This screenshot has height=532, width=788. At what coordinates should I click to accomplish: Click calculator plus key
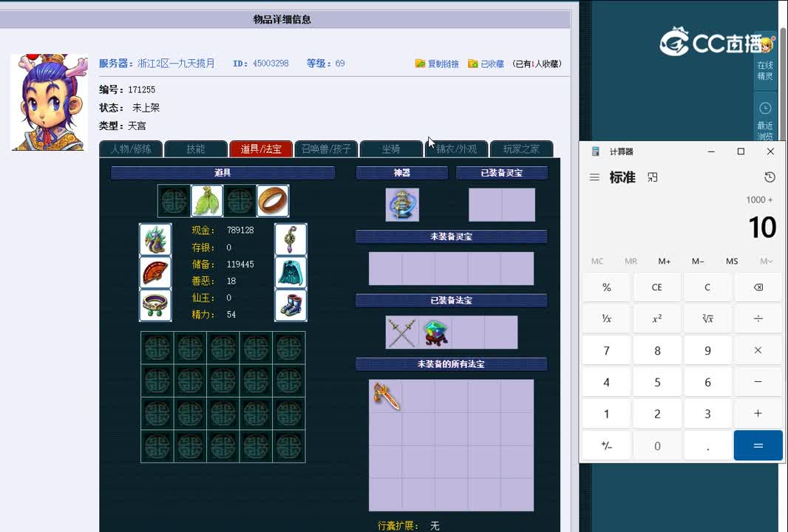tap(758, 414)
